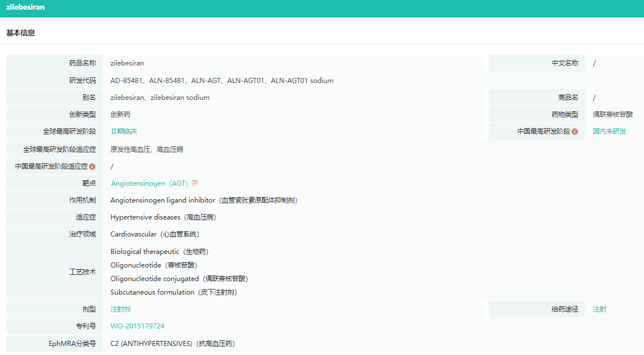
Task: Select the 给药途径 label
Action: 565,309
